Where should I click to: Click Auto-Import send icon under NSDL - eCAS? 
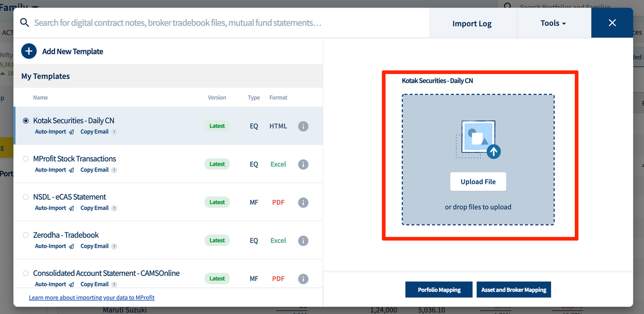(71, 208)
